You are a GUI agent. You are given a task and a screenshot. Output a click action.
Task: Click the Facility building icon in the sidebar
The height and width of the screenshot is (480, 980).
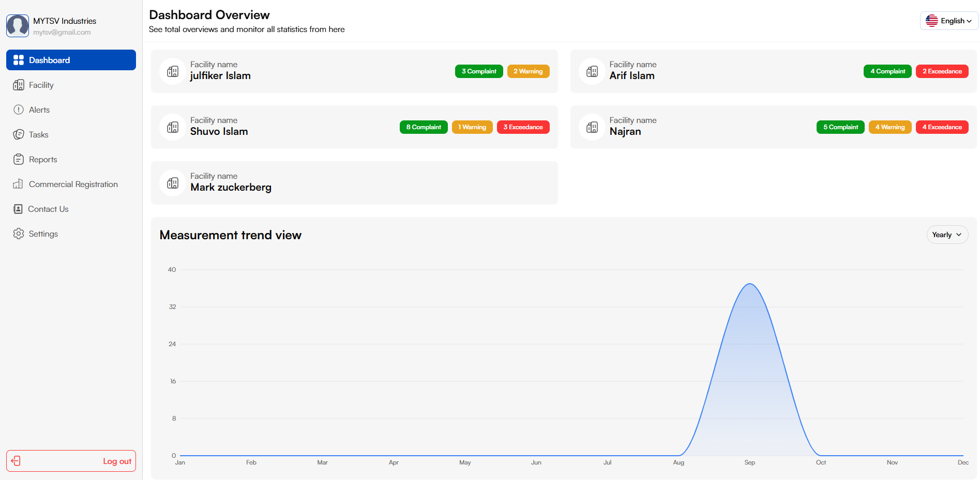19,85
